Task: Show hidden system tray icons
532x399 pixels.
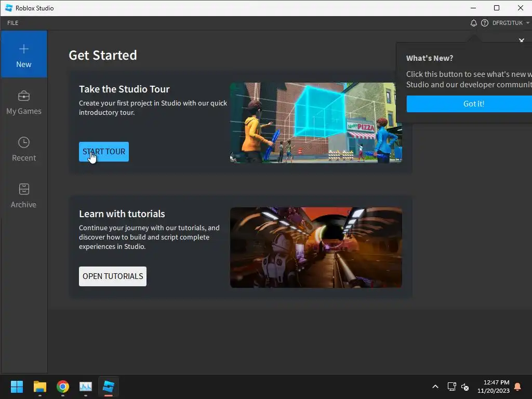Action: click(435, 387)
